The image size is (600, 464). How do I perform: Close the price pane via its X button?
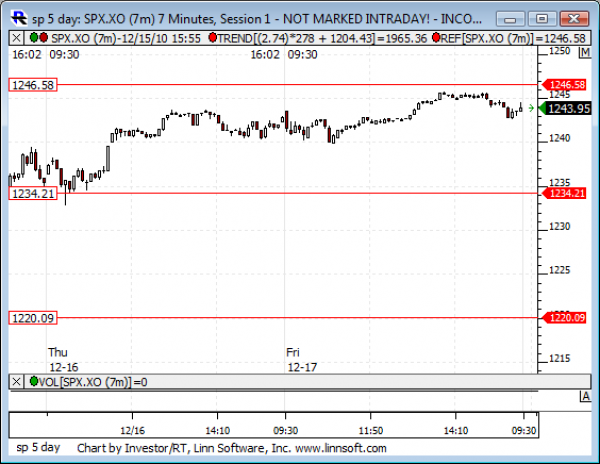pyautogui.click(x=16, y=38)
